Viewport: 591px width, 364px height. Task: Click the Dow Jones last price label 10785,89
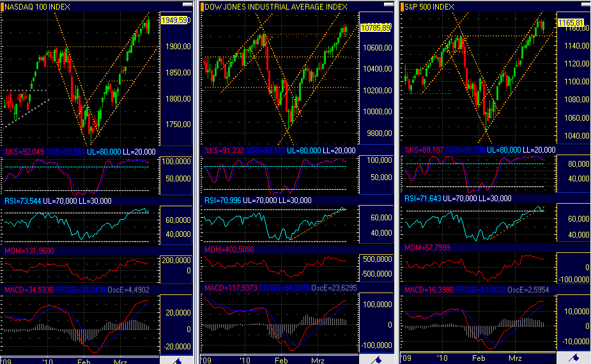(x=376, y=28)
